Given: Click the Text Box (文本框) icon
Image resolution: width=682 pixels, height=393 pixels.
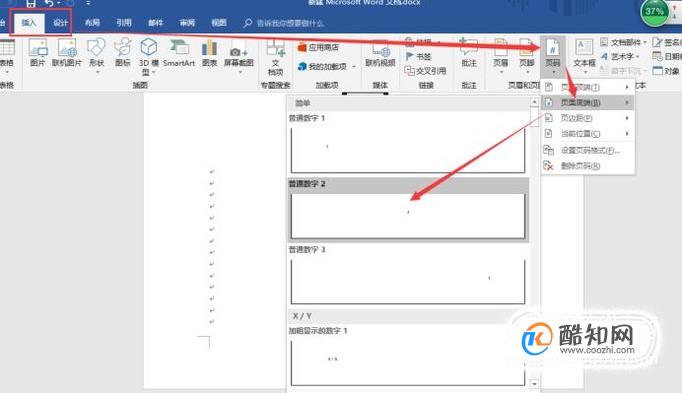Looking at the screenshot, I should pyautogui.click(x=584, y=54).
